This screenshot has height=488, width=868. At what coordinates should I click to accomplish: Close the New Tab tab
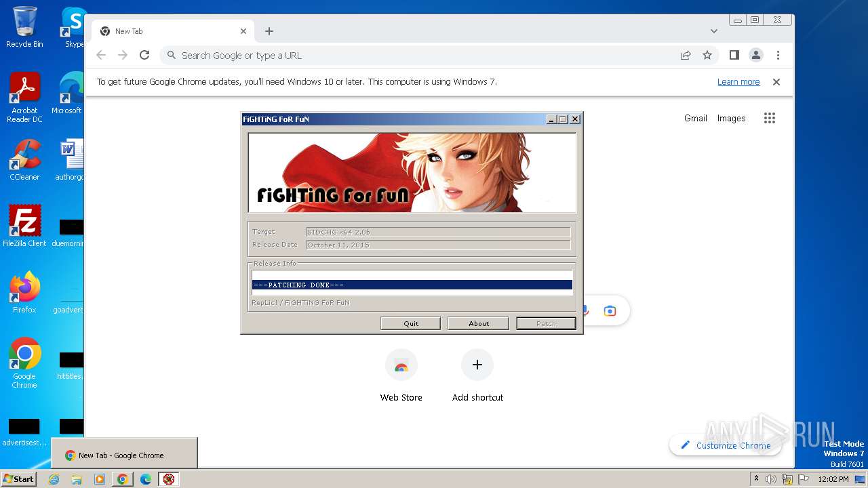click(x=243, y=31)
